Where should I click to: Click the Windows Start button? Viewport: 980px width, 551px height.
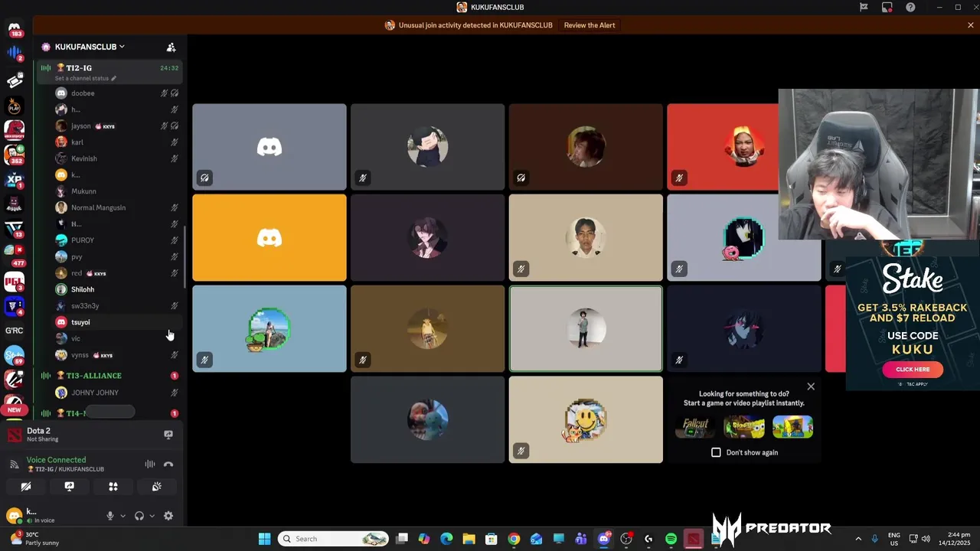click(265, 539)
